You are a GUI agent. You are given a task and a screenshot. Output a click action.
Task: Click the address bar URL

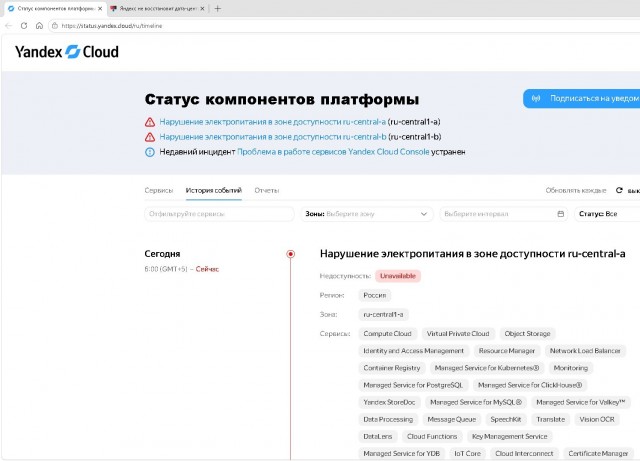click(111, 26)
